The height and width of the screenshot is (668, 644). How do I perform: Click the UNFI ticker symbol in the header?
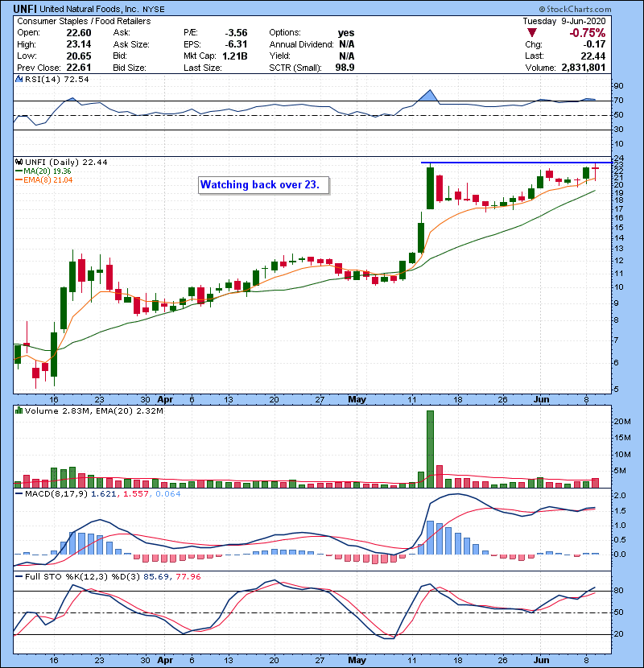[25, 9]
